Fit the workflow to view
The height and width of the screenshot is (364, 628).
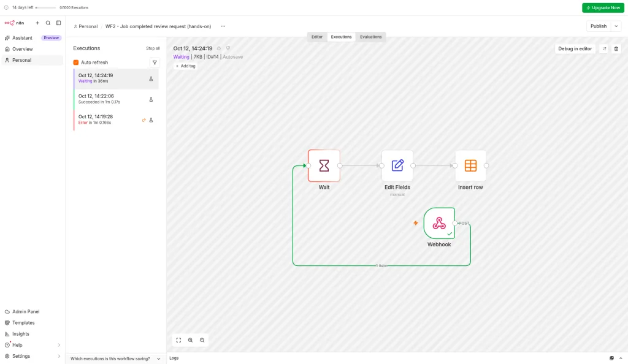click(x=178, y=340)
